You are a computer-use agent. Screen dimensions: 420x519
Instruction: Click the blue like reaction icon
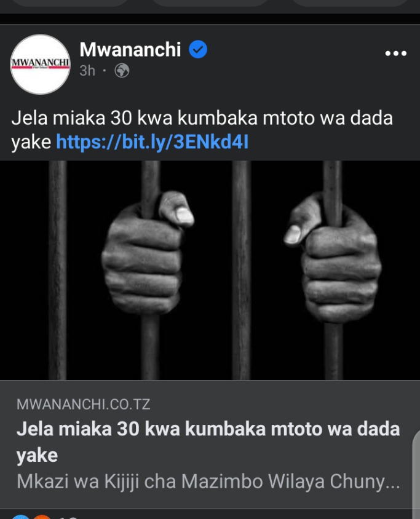pyautogui.click(x=20, y=517)
